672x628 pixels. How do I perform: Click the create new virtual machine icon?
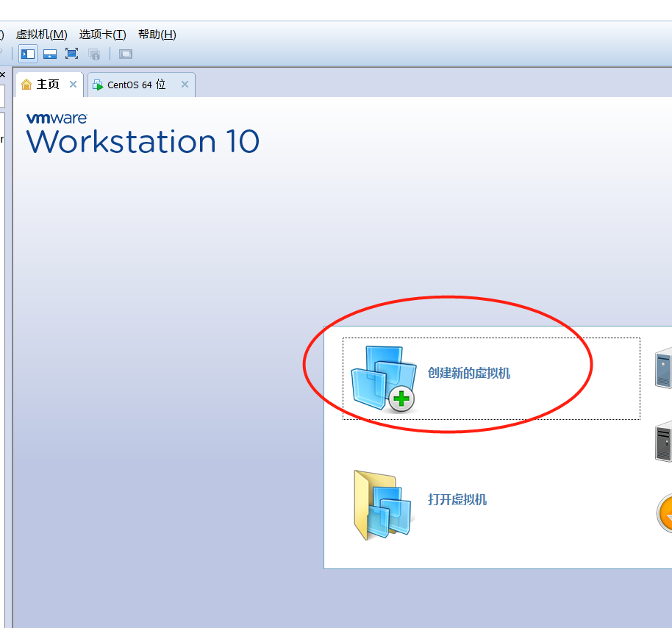point(384,379)
